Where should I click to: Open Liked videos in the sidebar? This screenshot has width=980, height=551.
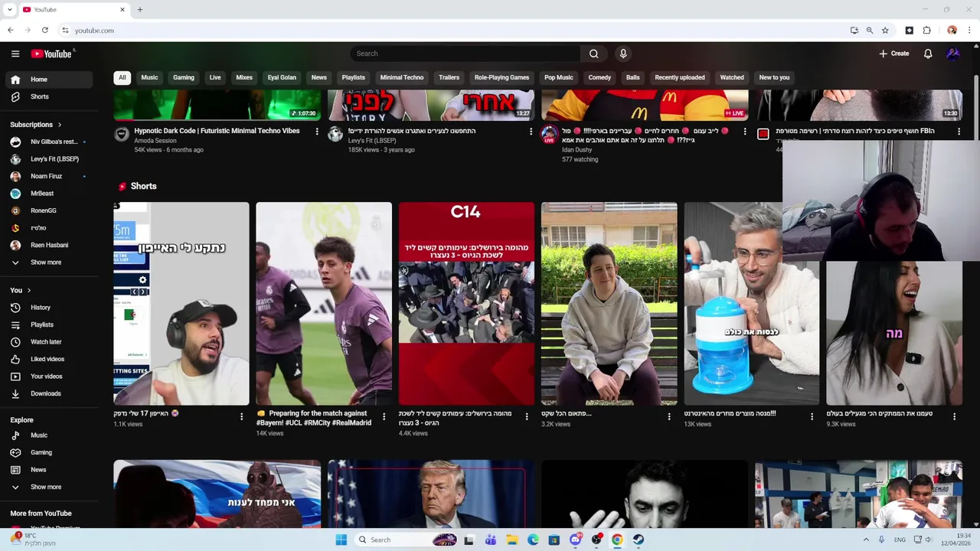pos(49,359)
